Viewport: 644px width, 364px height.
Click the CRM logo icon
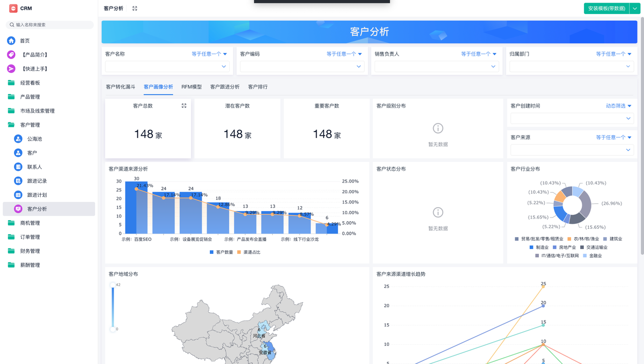point(13,9)
